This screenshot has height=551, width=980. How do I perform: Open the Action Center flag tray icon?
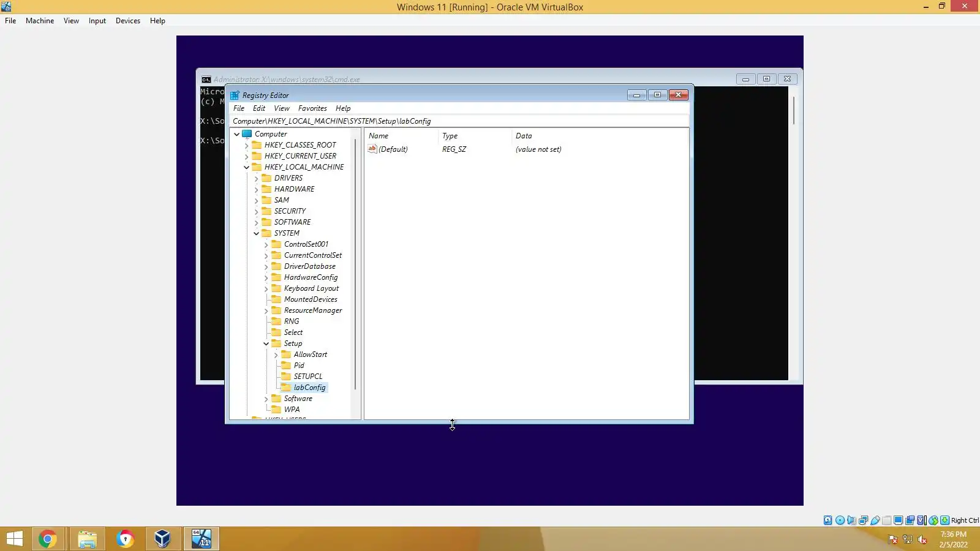893,539
